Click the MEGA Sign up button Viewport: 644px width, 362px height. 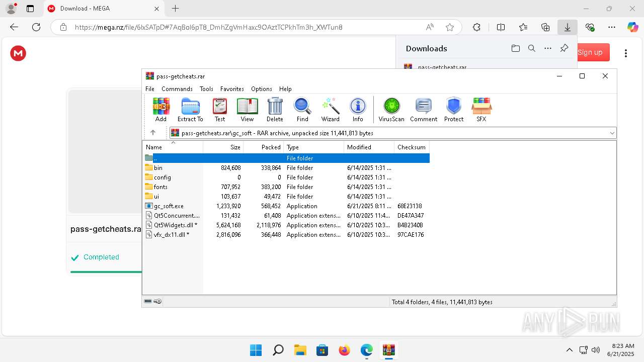(x=593, y=52)
